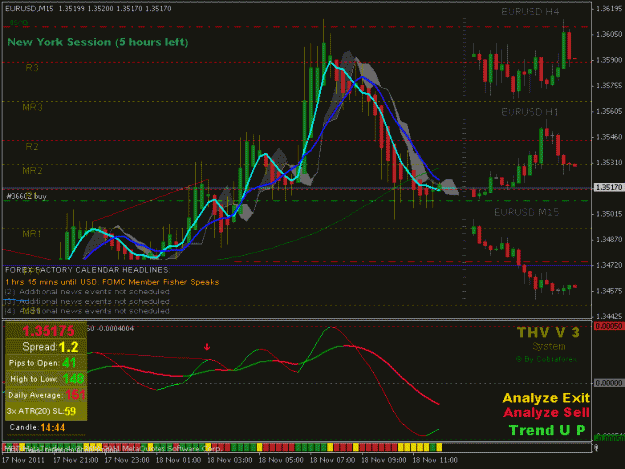Click the 'Analyze Sell' signal text

[x=546, y=412]
